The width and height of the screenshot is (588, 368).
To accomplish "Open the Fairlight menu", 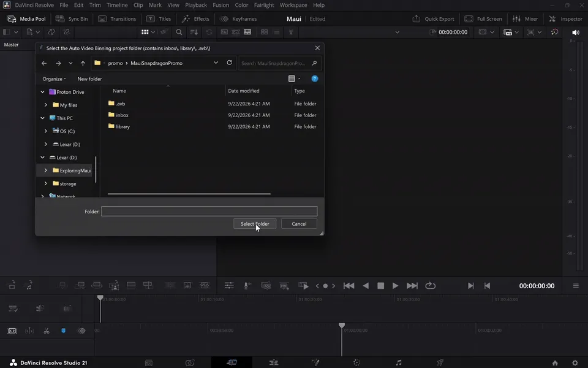I will coord(264,5).
